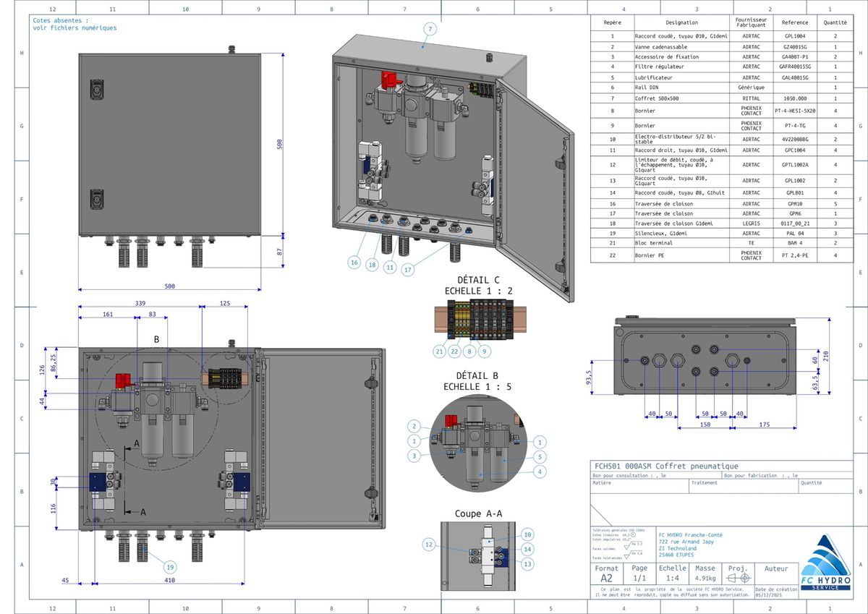
Task: Click balloon 21 under Détail C
Action: [x=439, y=351]
